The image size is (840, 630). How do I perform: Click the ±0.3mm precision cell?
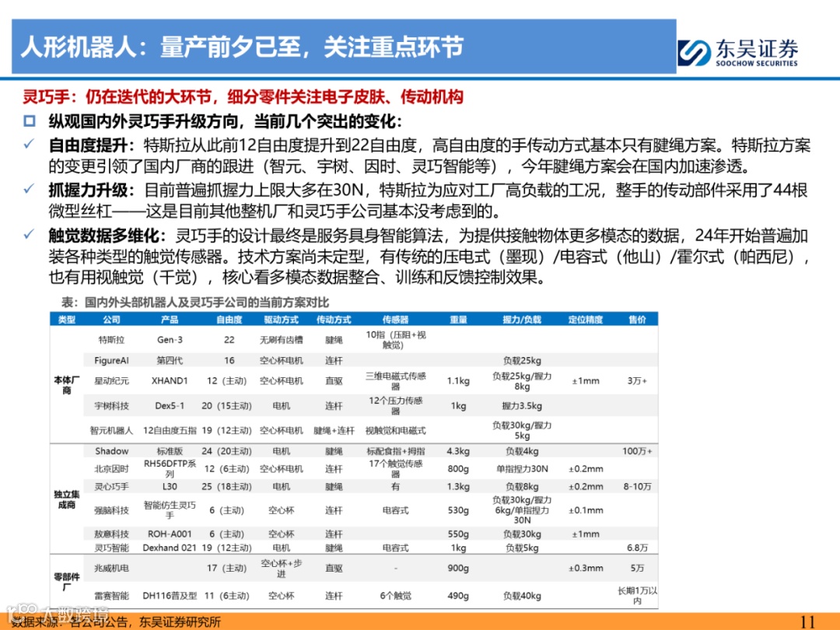pyautogui.click(x=586, y=568)
